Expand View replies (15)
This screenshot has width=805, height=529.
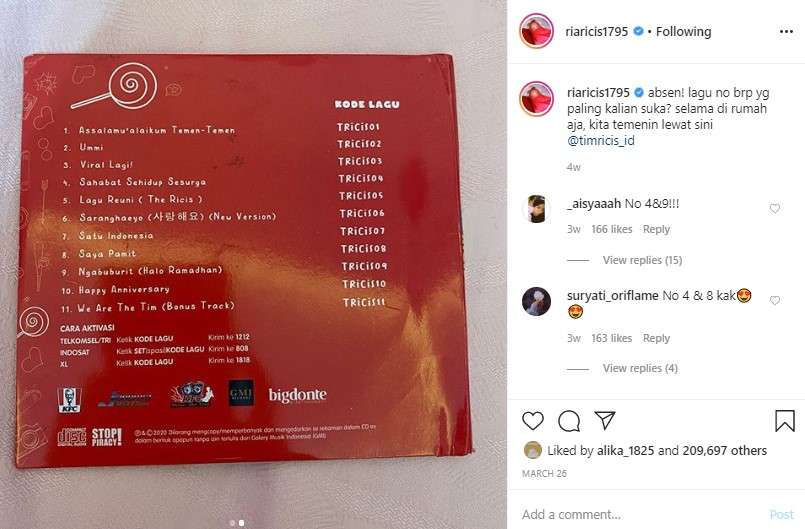642,260
